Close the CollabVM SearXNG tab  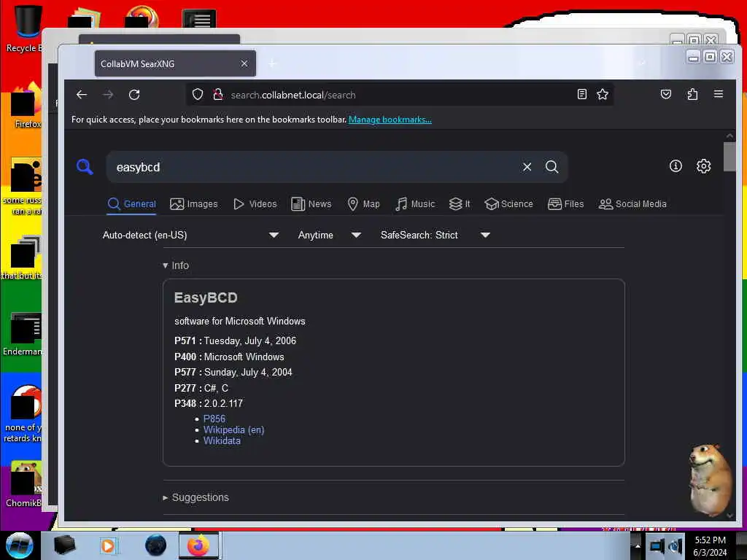click(244, 63)
